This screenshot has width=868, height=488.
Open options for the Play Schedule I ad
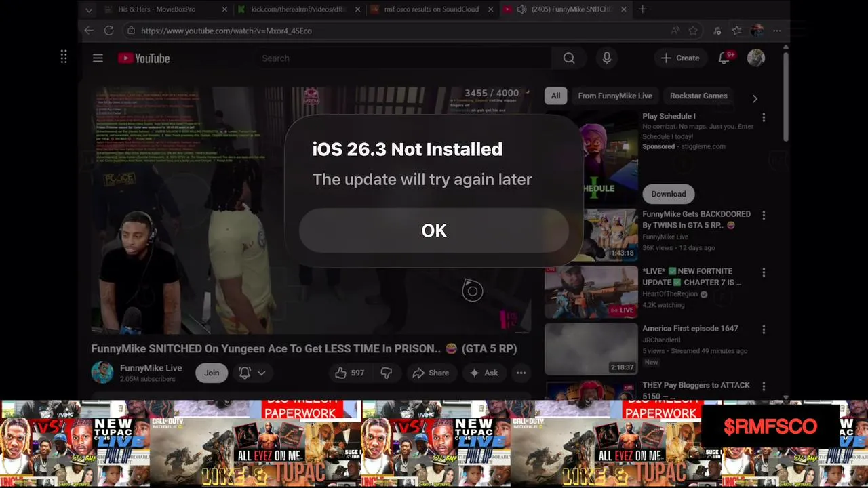[764, 117]
